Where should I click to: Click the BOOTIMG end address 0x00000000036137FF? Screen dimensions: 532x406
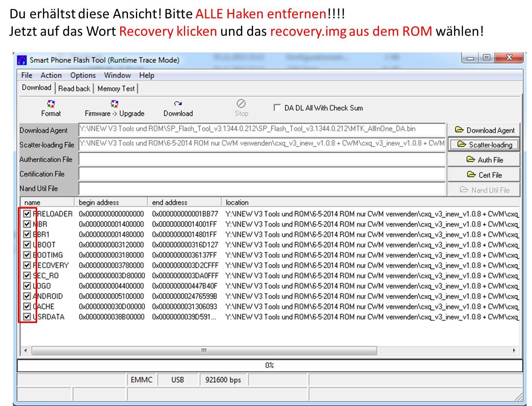[x=184, y=255]
